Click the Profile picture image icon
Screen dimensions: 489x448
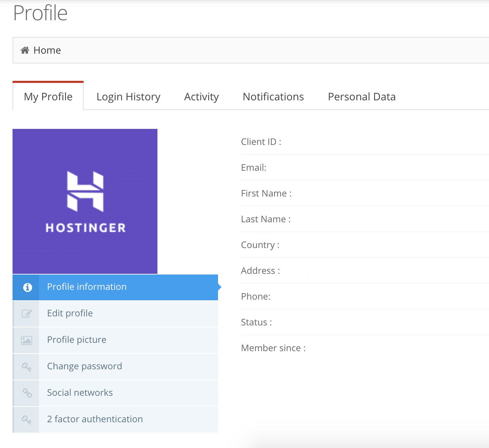27,340
